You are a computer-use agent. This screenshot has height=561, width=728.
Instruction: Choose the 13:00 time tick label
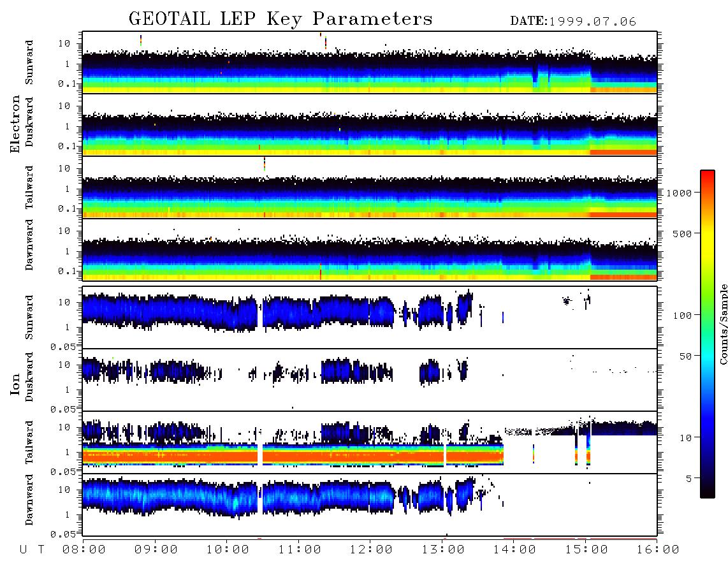click(x=443, y=550)
